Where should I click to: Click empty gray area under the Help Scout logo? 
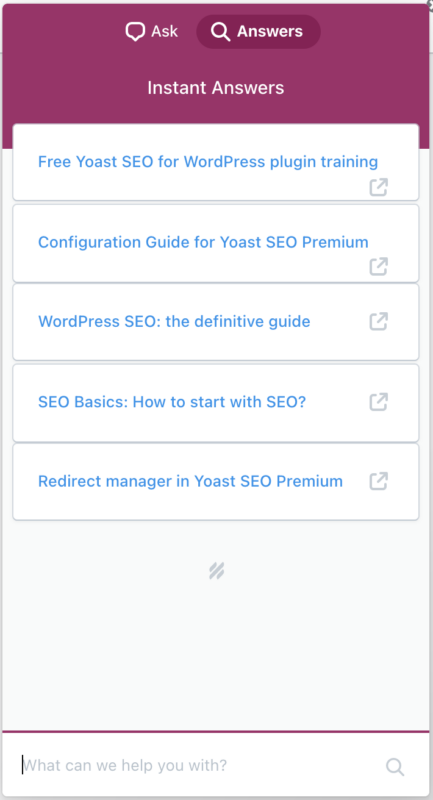[x=216, y=658]
